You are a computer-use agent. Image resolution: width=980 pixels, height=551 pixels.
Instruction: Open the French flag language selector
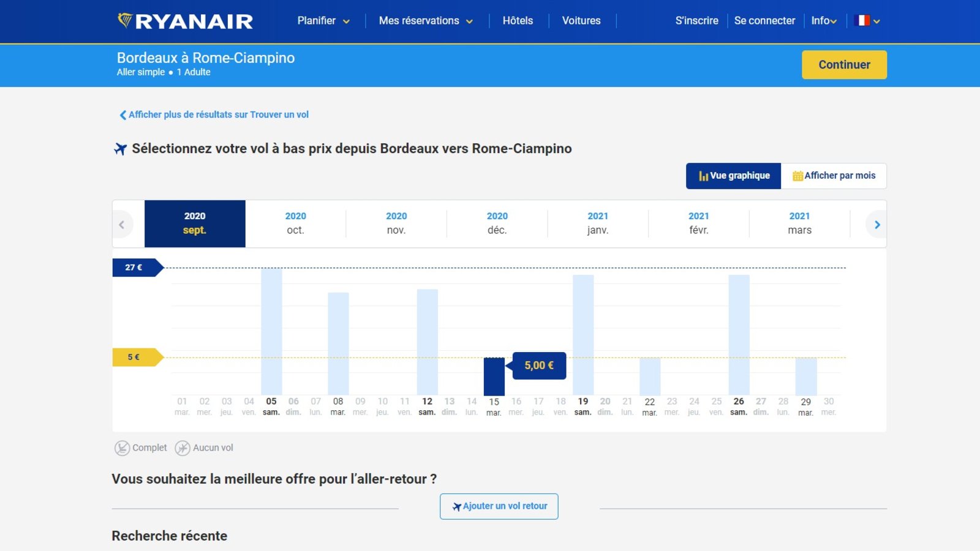pyautogui.click(x=866, y=21)
